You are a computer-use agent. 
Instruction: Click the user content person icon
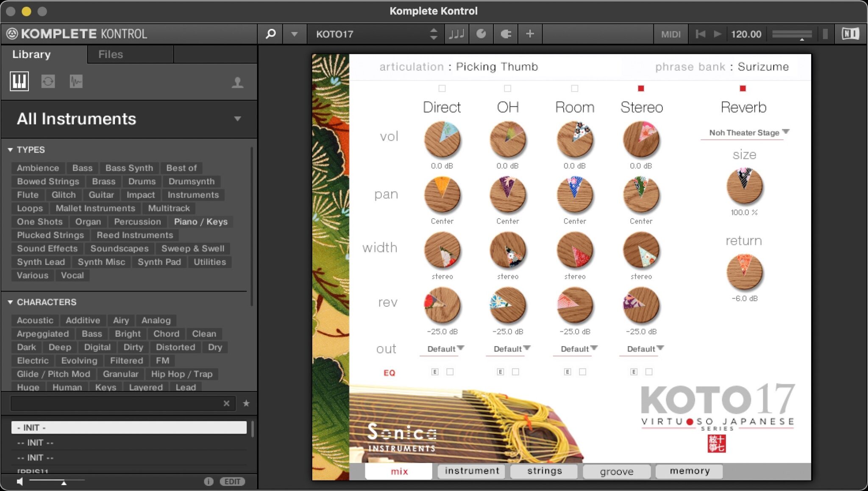coord(237,82)
